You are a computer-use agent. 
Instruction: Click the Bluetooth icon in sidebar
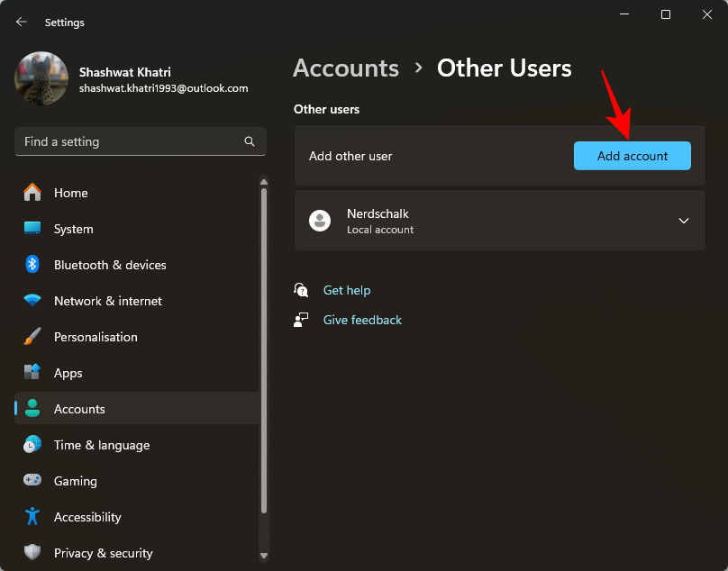[x=32, y=265]
